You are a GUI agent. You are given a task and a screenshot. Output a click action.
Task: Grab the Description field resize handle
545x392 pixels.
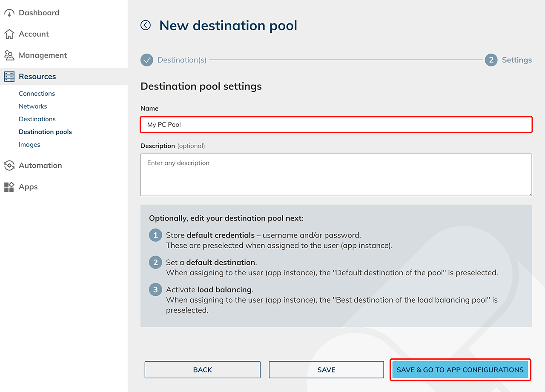[530, 194]
